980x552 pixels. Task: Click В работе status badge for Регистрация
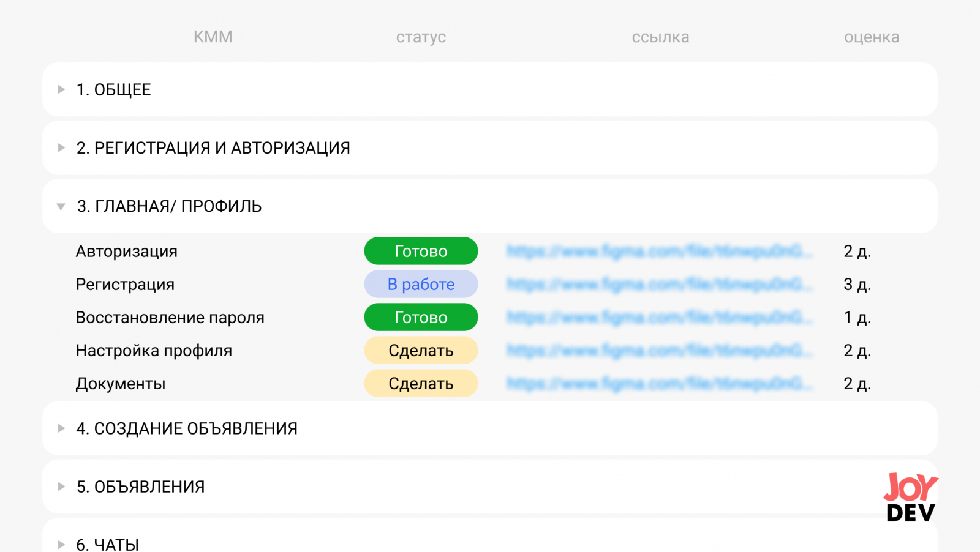click(421, 284)
